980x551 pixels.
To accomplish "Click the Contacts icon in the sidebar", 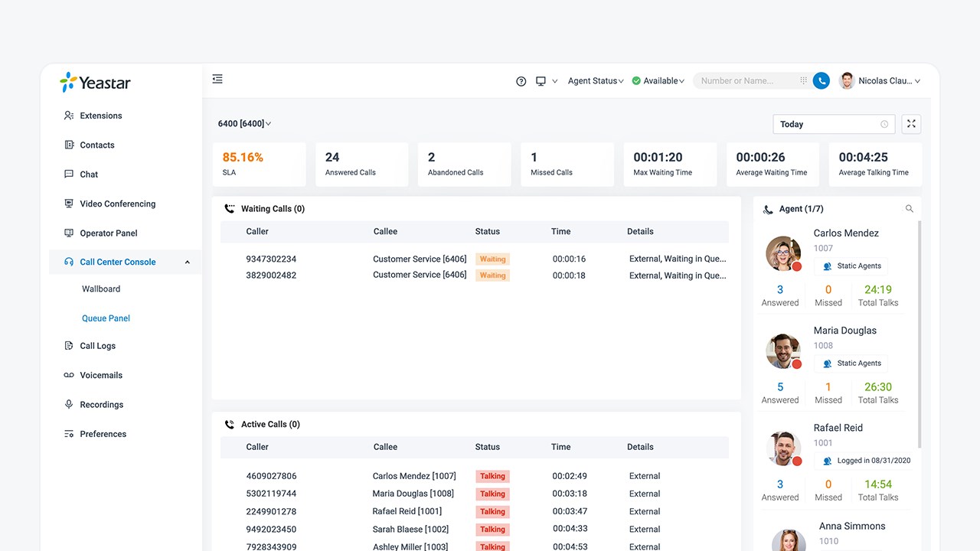I will click(69, 145).
